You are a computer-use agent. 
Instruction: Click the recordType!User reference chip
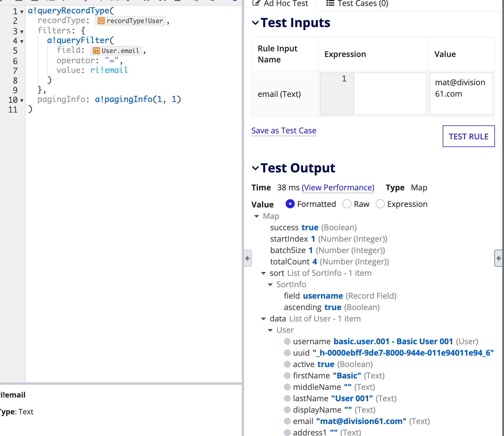click(x=130, y=21)
